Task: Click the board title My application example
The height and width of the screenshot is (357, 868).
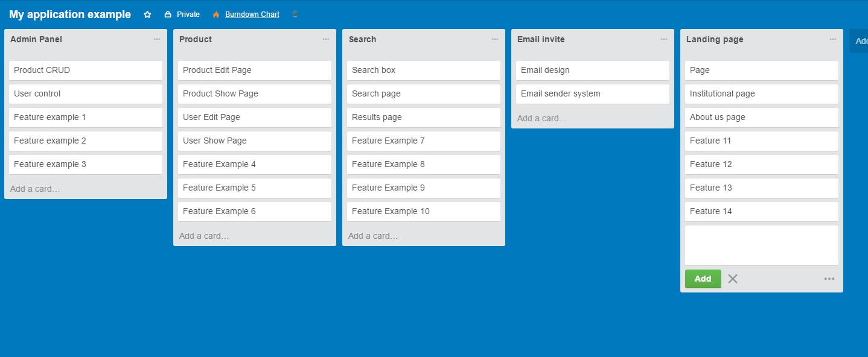Action: pos(70,14)
